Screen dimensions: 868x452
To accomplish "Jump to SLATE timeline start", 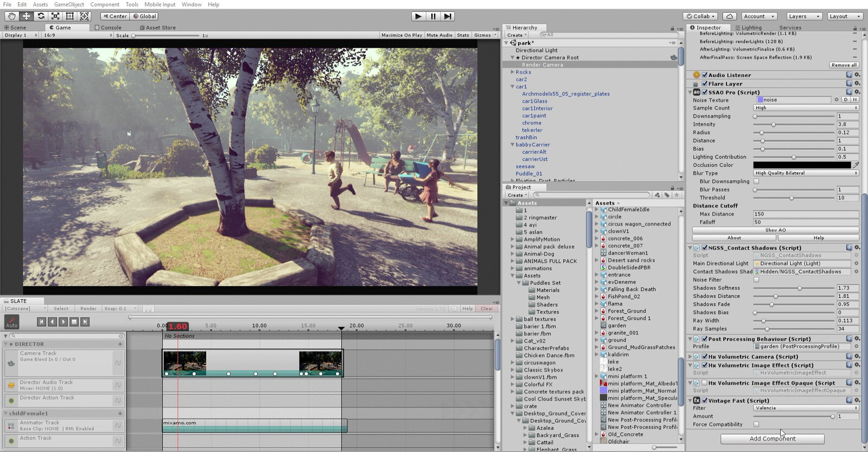I will click(41, 322).
